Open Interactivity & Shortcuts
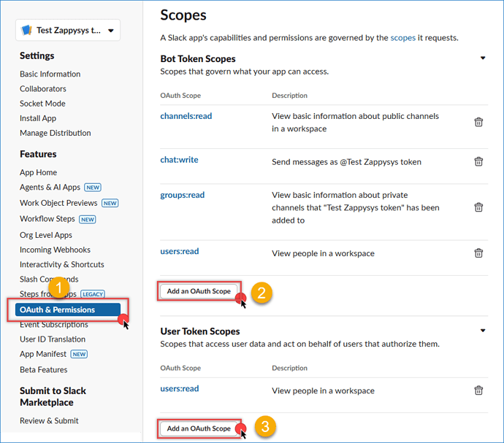The image size is (504, 443). (x=62, y=264)
